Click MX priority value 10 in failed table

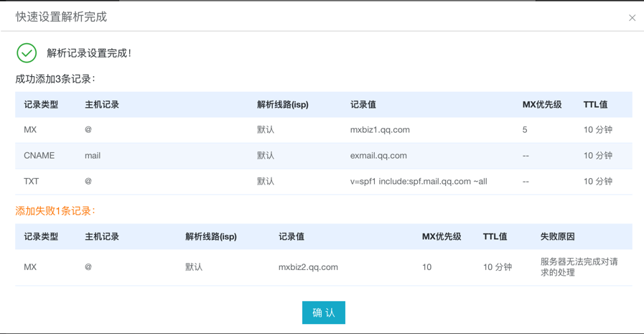click(x=426, y=267)
